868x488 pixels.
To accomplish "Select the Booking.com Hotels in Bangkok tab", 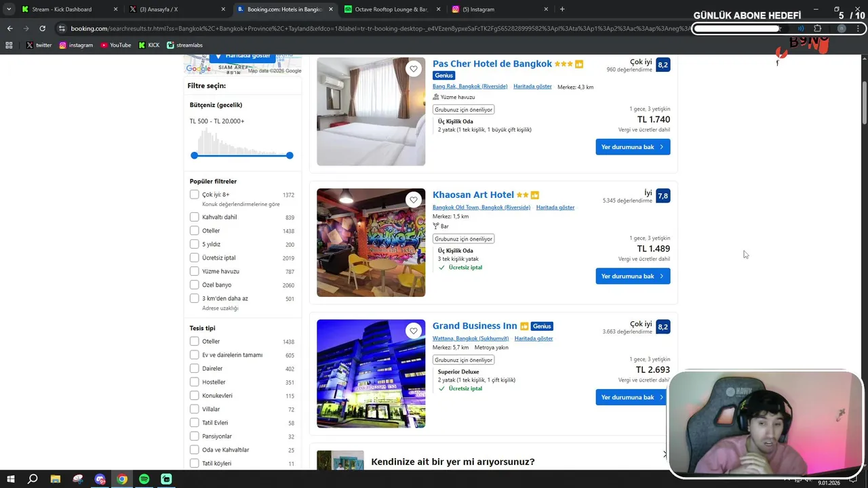I will [x=285, y=9].
